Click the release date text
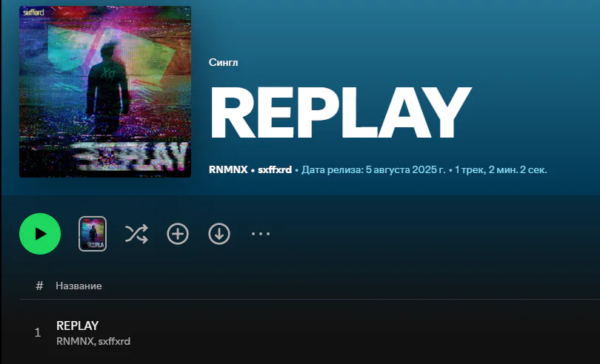The width and height of the screenshot is (600, 364). pyautogui.click(x=373, y=169)
